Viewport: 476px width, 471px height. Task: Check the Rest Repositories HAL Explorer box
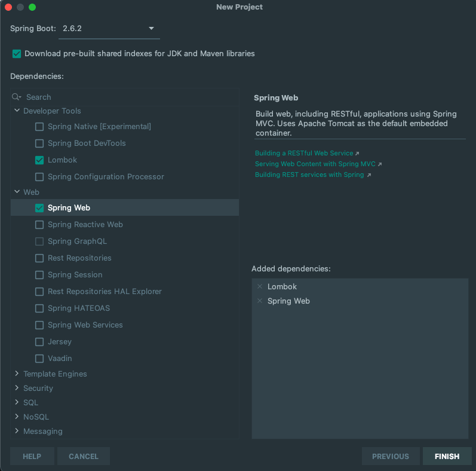39,292
